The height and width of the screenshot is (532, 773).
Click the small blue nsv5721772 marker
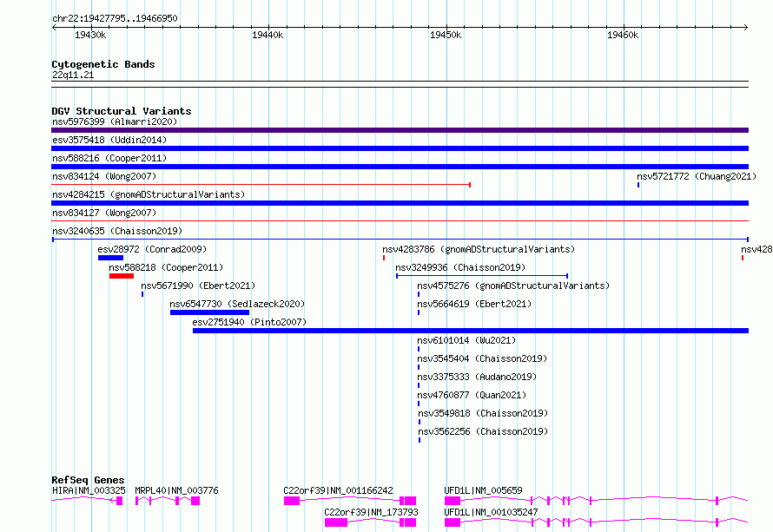coord(638,185)
